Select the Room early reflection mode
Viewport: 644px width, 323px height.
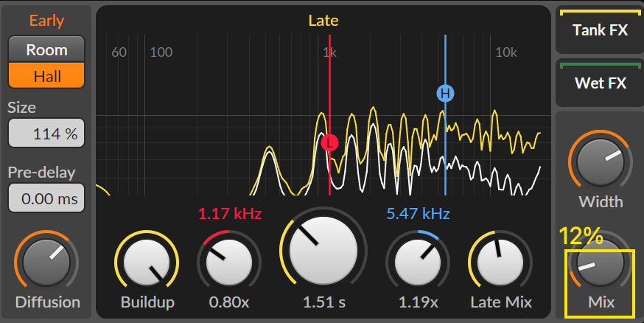coord(46,49)
